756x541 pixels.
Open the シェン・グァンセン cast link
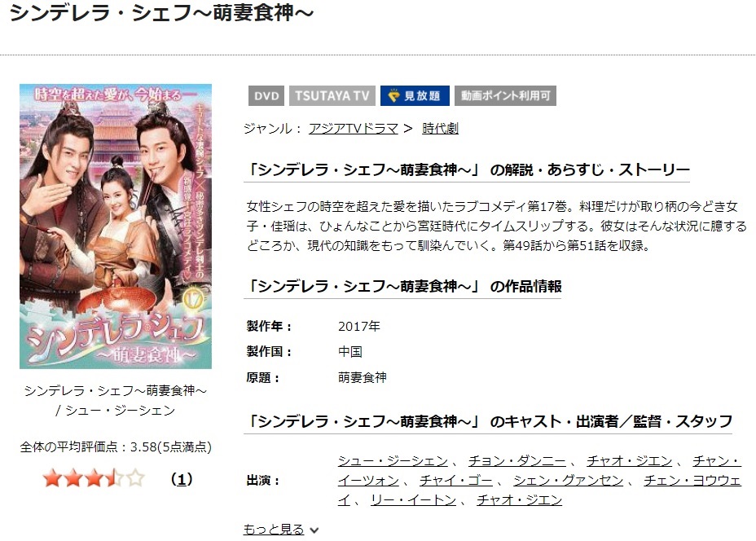point(568,481)
